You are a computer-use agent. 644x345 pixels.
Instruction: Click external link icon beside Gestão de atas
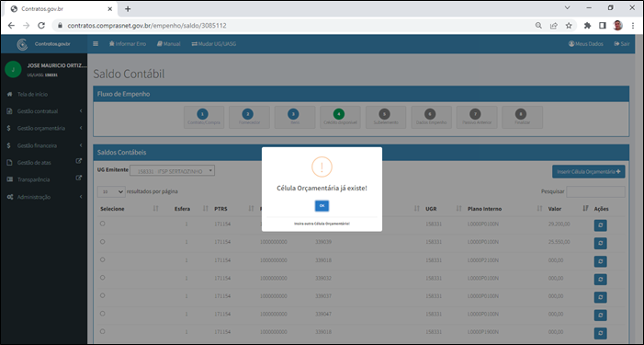click(79, 161)
